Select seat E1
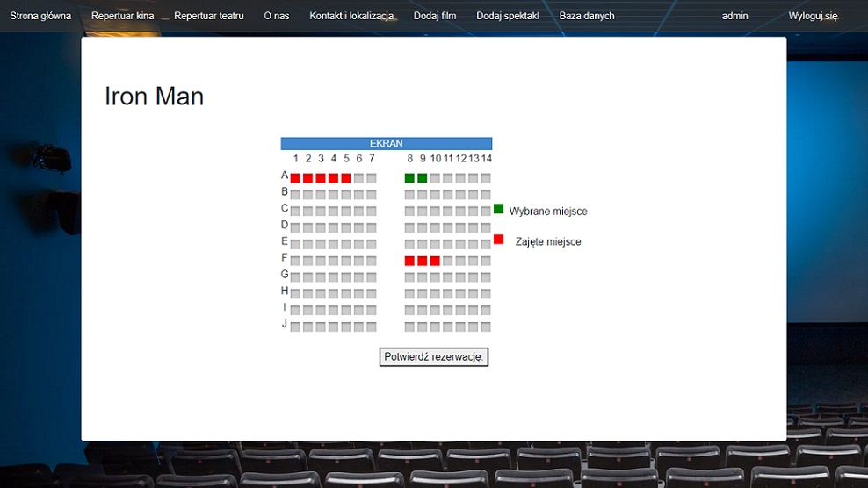The height and width of the screenshot is (488, 868). [x=295, y=244]
